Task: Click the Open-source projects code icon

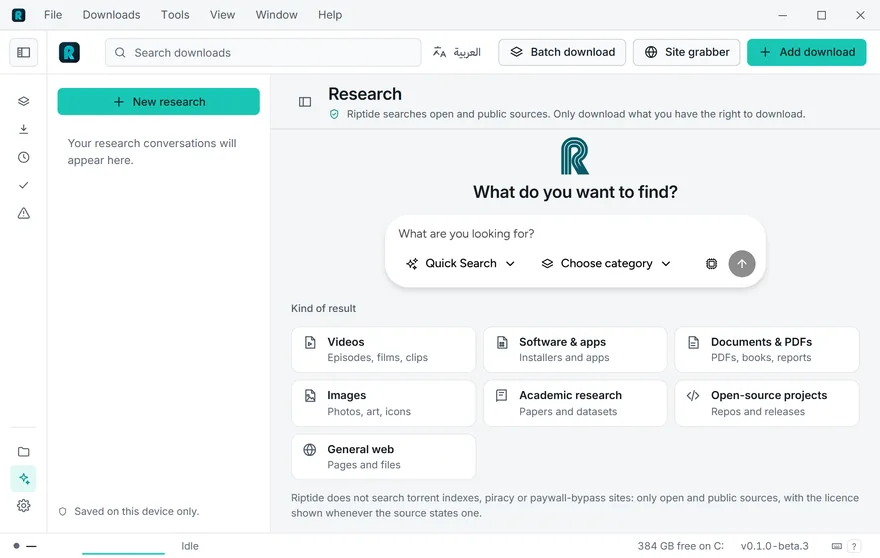Action: pyautogui.click(x=693, y=396)
